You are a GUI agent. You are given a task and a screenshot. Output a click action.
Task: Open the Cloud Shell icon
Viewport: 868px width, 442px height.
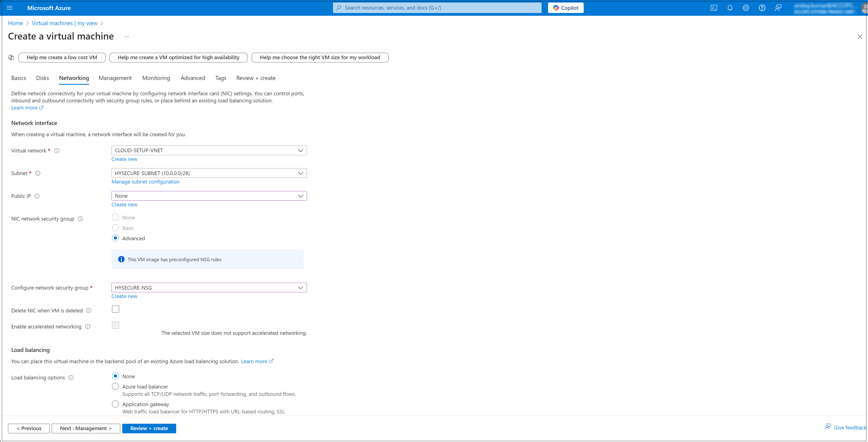click(714, 8)
